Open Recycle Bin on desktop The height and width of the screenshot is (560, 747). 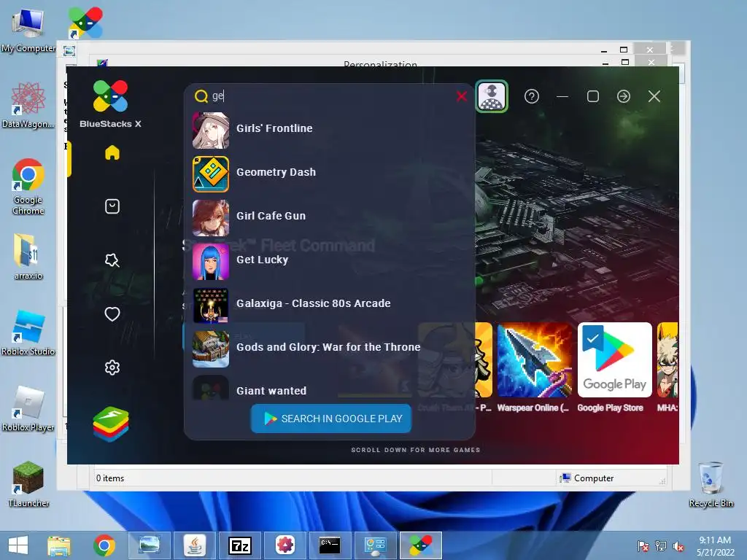pyautogui.click(x=711, y=485)
